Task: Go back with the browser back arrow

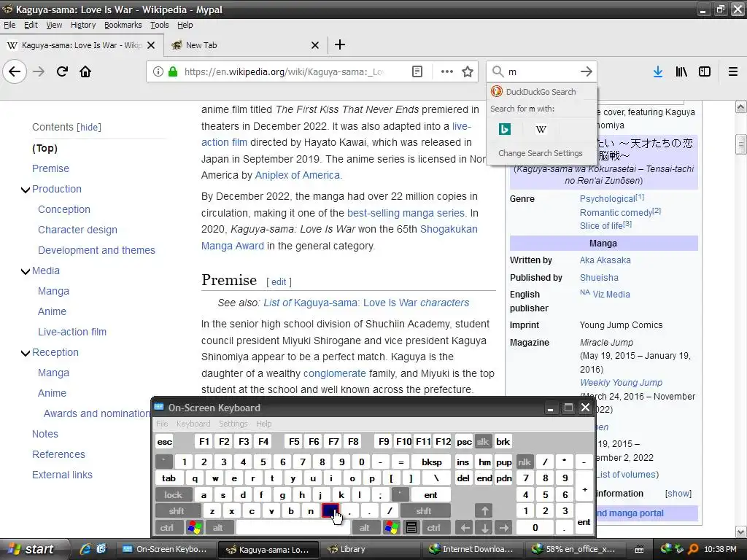Action: click(15, 72)
